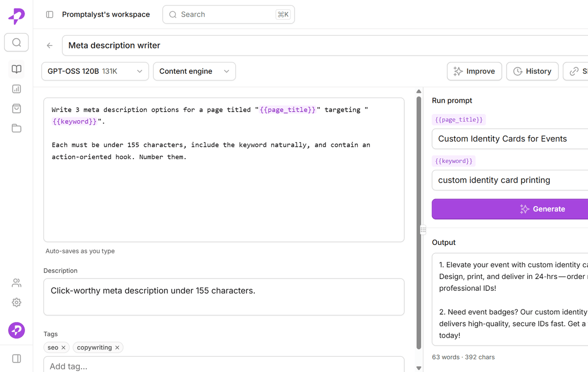Toggle the sidebar panel icon near workspace name
588x372 pixels.
(49, 15)
